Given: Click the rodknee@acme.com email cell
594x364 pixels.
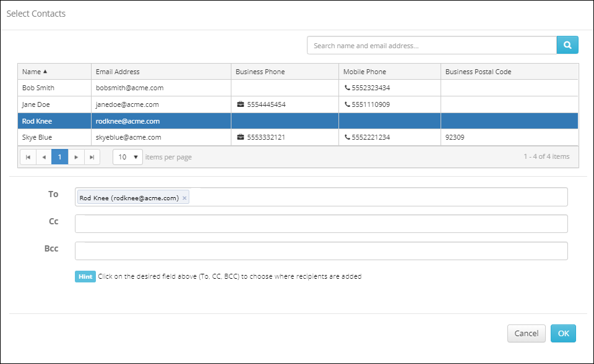Looking at the screenshot, I should [161, 121].
